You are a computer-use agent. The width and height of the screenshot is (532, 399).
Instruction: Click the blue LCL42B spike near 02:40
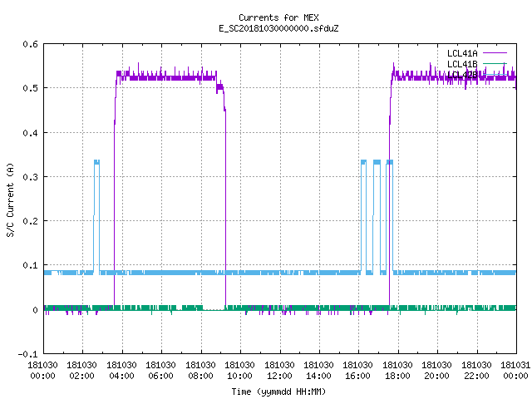[x=96, y=217]
